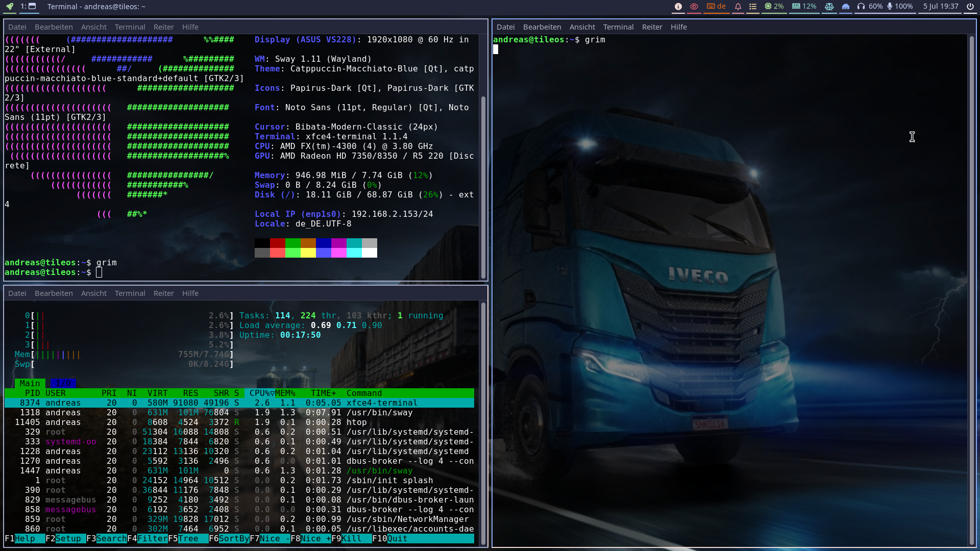
Task: Open Ansicht menu in the htop terminal
Action: pos(94,293)
